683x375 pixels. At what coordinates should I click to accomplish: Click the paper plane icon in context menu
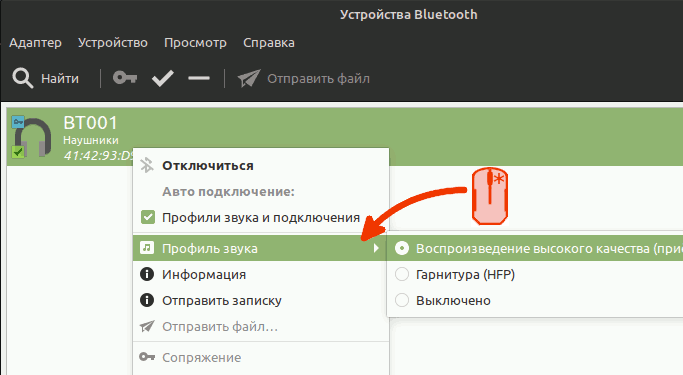(147, 326)
